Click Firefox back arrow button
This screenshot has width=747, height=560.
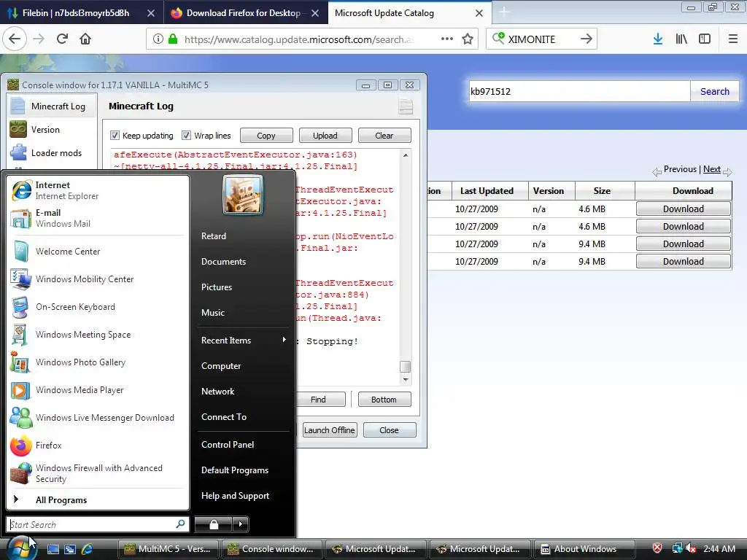pyautogui.click(x=15, y=39)
